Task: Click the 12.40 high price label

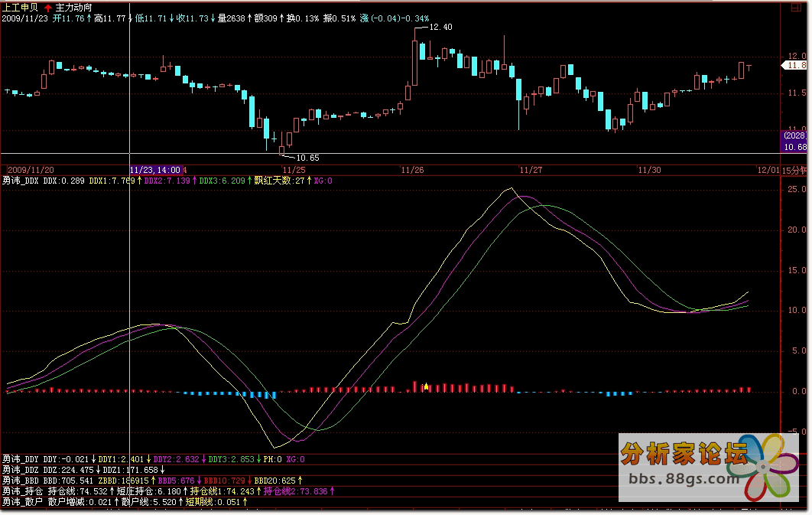Action: 440,27
